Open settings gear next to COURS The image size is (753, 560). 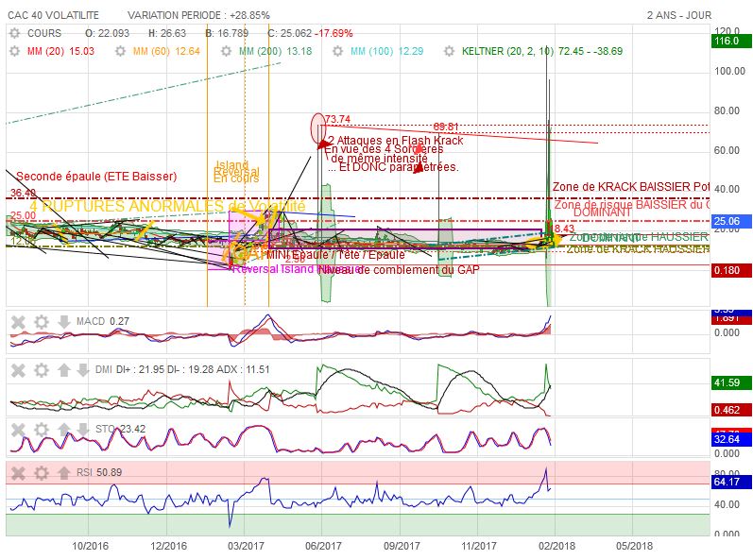click(15, 33)
